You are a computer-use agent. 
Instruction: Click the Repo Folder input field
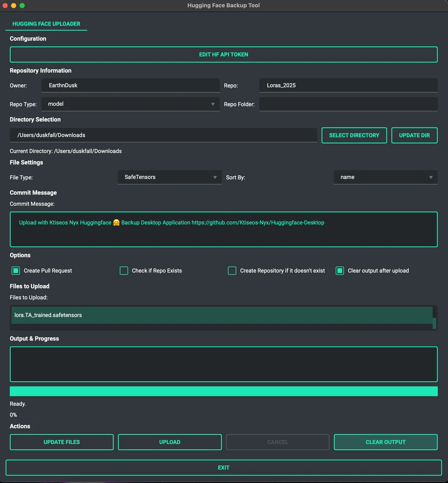pyautogui.click(x=348, y=104)
